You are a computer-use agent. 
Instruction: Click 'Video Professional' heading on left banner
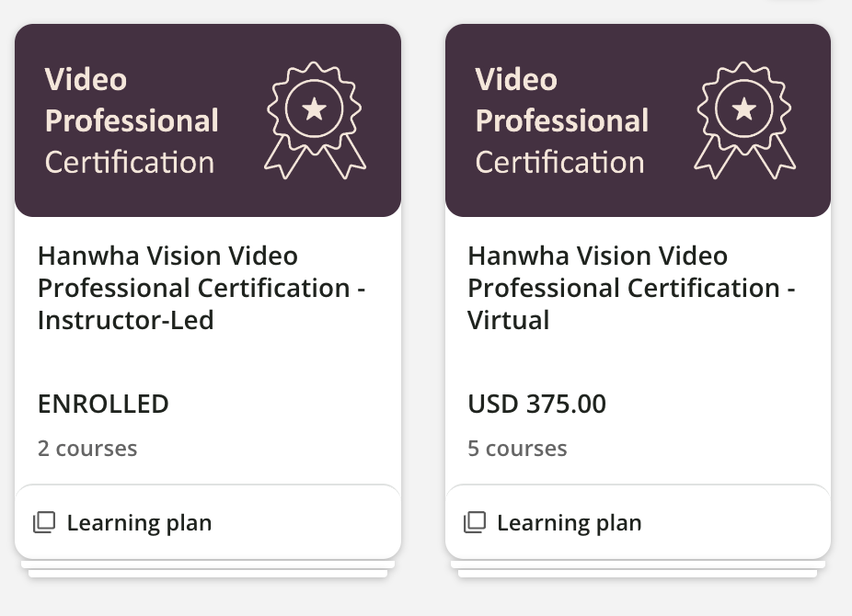(132, 100)
